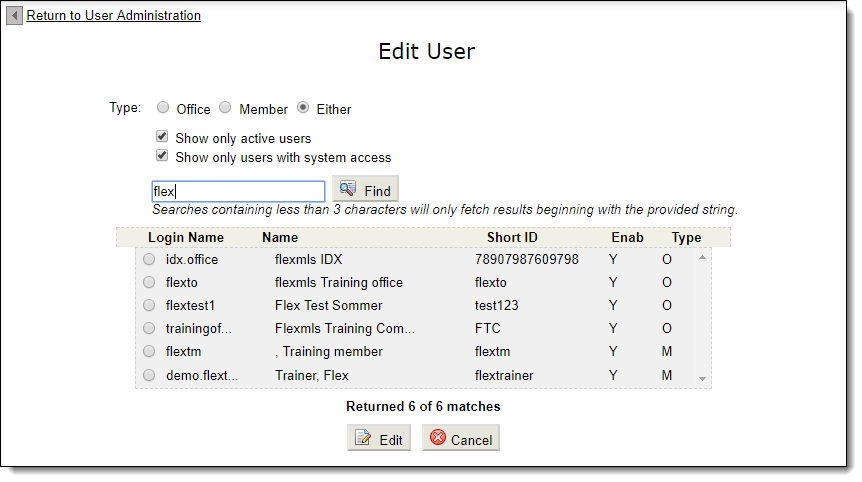Select radio button for flextest1 user
This screenshot has width=862, height=482.
coord(149,305)
